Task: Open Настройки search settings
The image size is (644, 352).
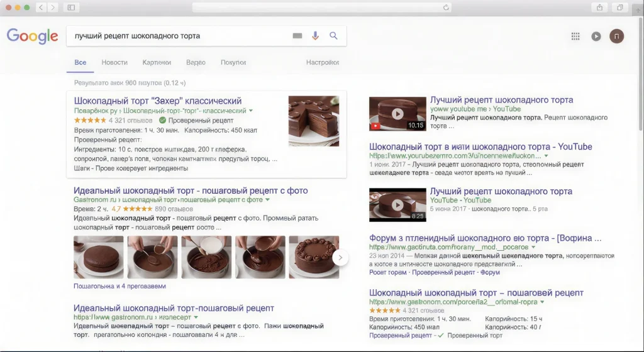Action: click(323, 62)
